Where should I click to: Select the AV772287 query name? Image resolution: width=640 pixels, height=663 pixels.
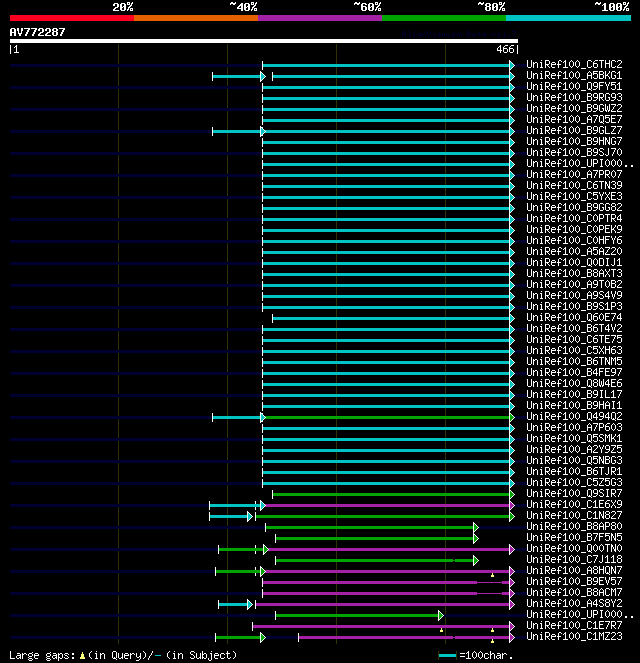(38, 32)
